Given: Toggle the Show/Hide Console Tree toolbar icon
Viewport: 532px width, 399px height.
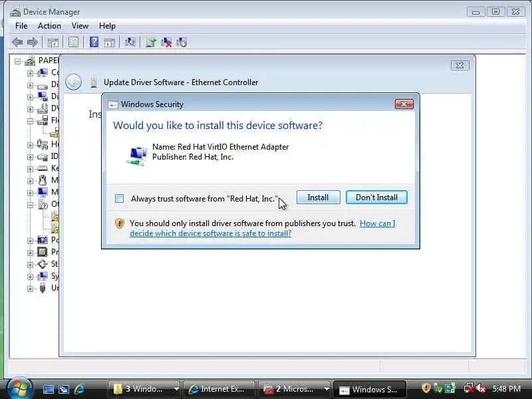Looking at the screenshot, I should click(53, 43).
